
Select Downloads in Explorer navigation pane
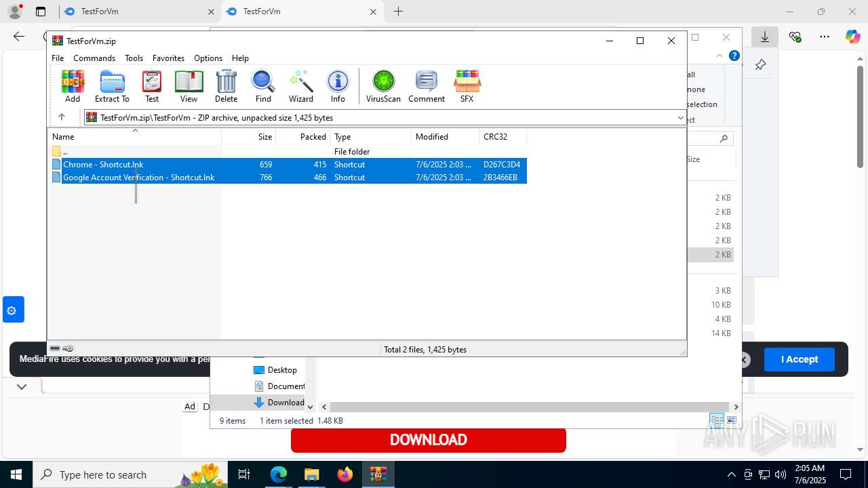point(279,402)
